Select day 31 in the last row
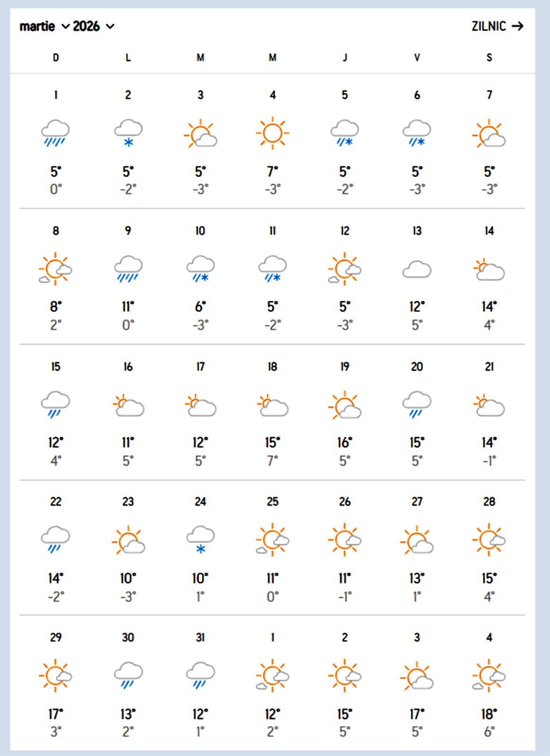The width and height of the screenshot is (550, 756). point(201,637)
